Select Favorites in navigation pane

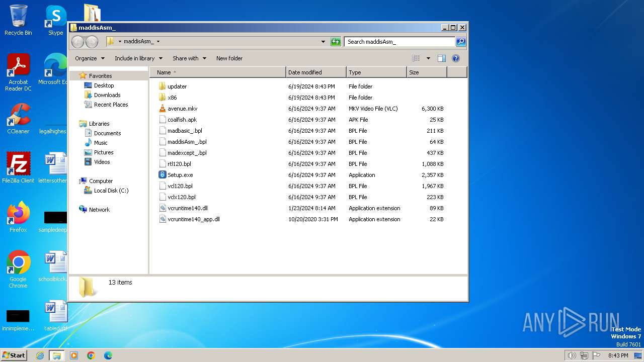[100, 76]
